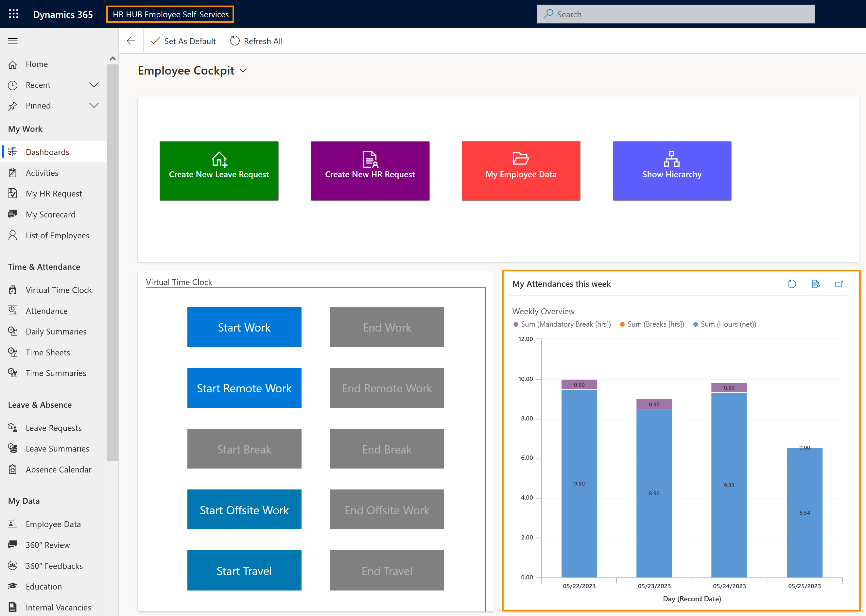Click the Start Remote Work button
Screen dimensions: 866x616
point(244,388)
